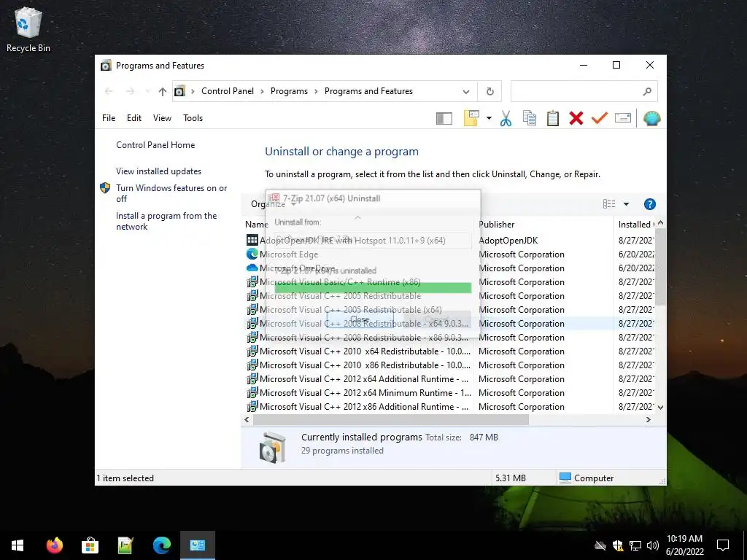The width and height of the screenshot is (747, 560).
Task: Open the Windows Start menu
Action: click(18, 545)
